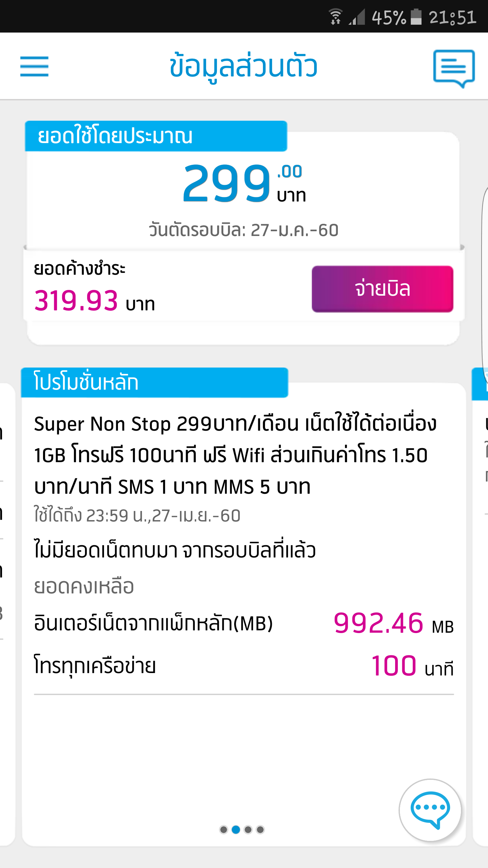
Task: Open the messages inbox icon
Action: (454, 68)
